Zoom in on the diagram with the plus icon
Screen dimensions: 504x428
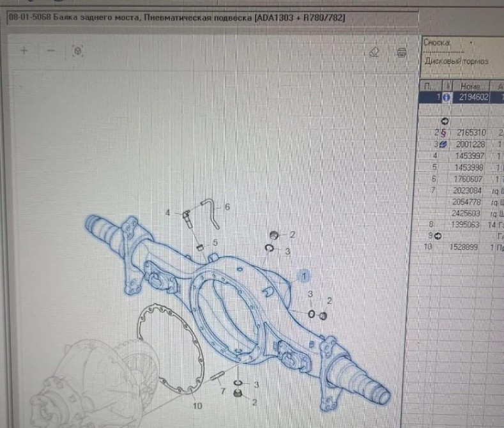tap(24, 50)
